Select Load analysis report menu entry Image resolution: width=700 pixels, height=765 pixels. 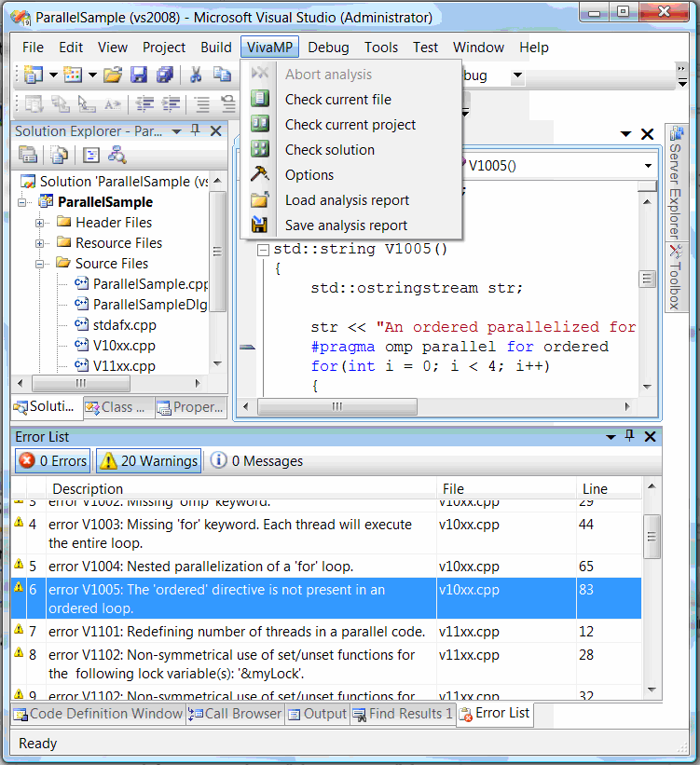pyautogui.click(x=351, y=200)
